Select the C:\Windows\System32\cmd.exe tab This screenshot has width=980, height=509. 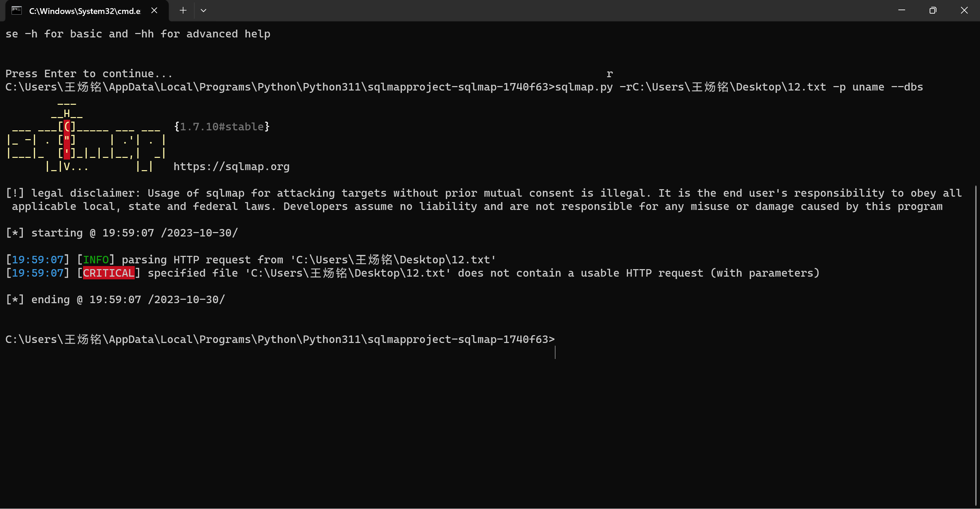tap(84, 11)
